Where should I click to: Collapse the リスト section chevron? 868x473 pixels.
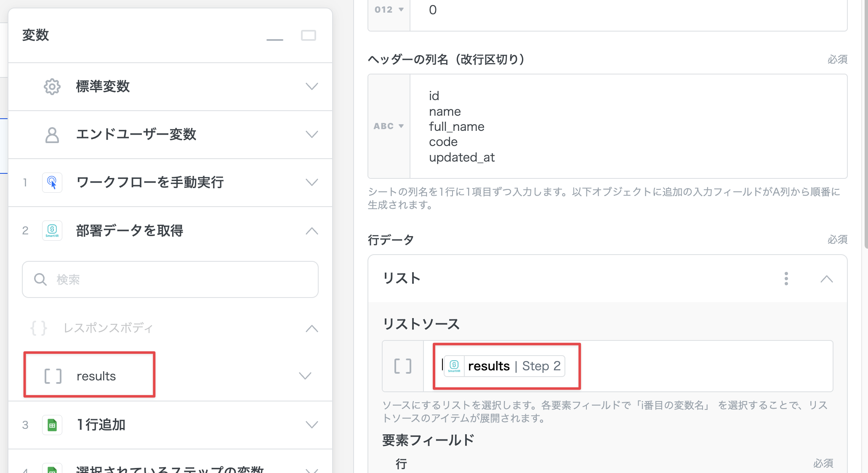[x=826, y=279]
